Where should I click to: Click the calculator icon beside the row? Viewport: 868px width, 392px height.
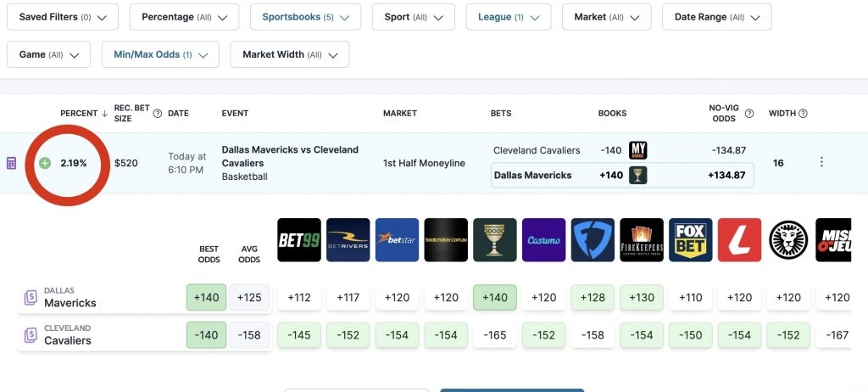click(12, 163)
